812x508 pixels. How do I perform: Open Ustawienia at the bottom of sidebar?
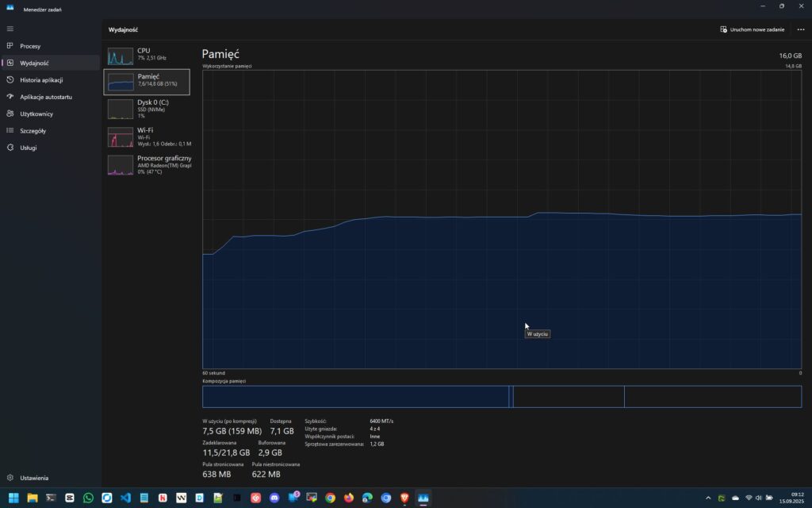coord(33,478)
